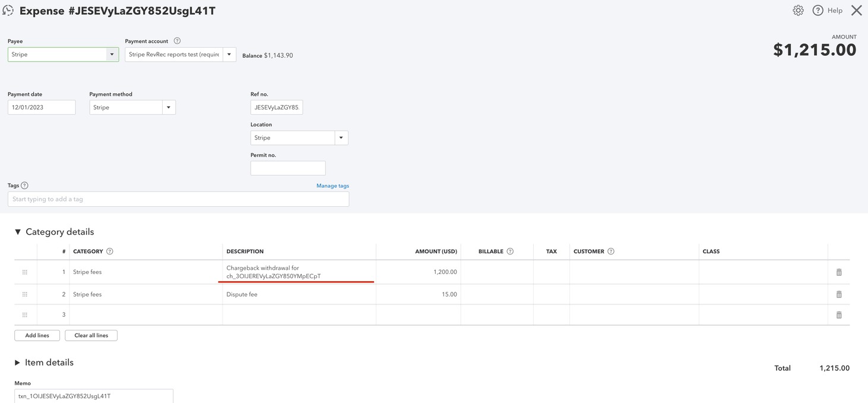This screenshot has width=868, height=403.
Task: Click the Payment date field
Action: [x=42, y=108]
